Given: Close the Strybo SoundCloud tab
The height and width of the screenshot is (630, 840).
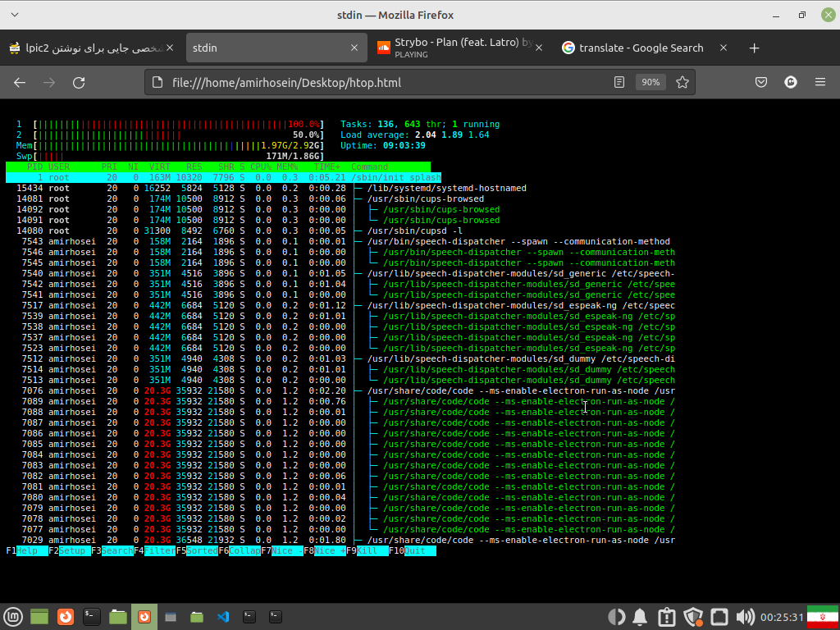Looking at the screenshot, I should (539, 48).
